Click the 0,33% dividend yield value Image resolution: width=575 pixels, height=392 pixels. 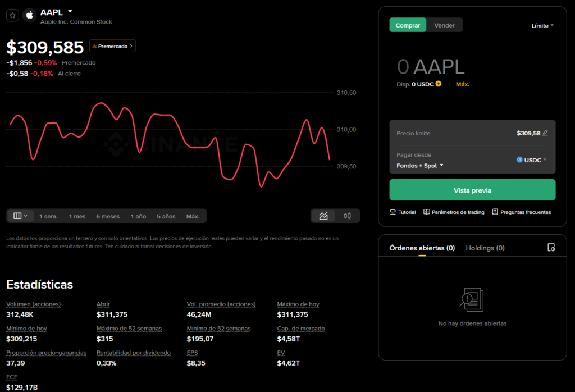(x=106, y=363)
